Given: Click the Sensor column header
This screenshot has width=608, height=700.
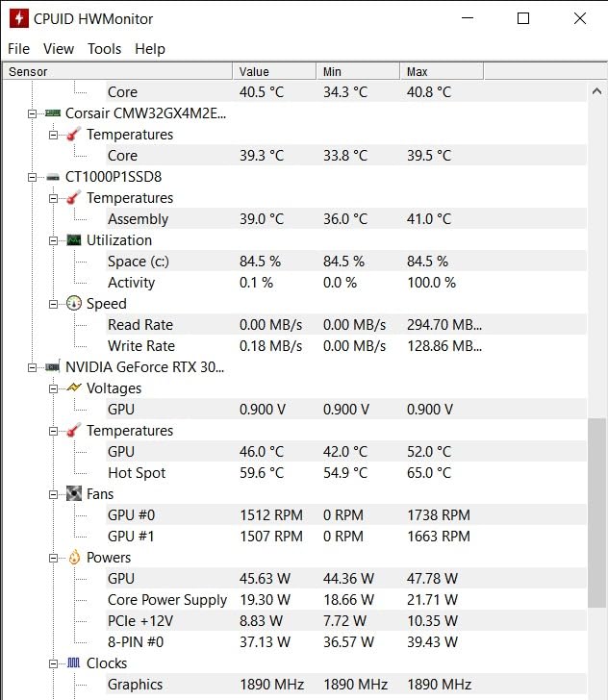Looking at the screenshot, I should (x=115, y=71).
